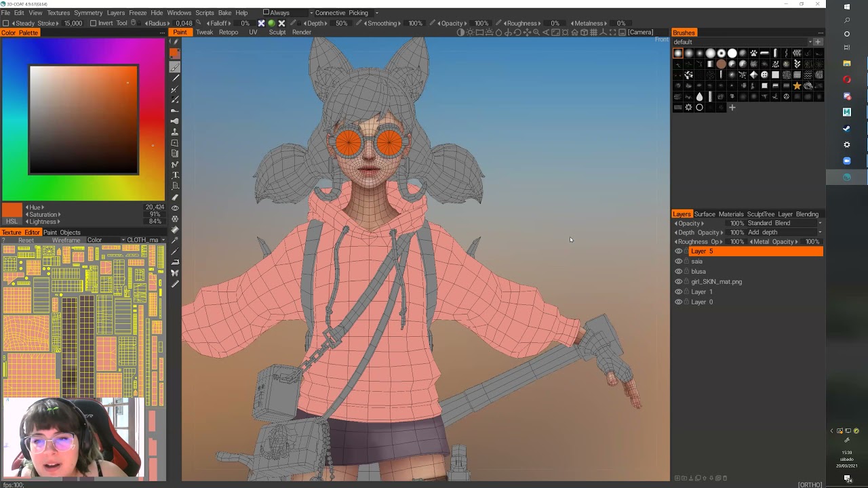Click the Reset button in Texture Editor
Viewport: 868px width, 488px height.
point(26,240)
